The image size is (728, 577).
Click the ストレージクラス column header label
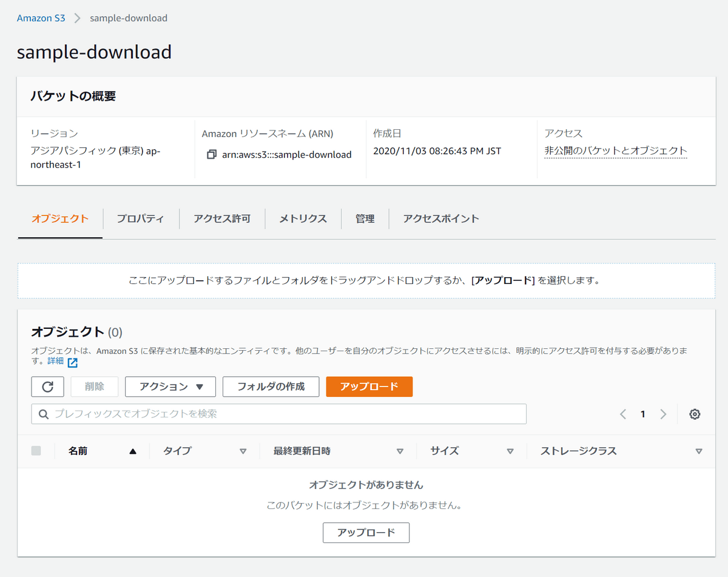pyautogui.click(x=579, y=451)
